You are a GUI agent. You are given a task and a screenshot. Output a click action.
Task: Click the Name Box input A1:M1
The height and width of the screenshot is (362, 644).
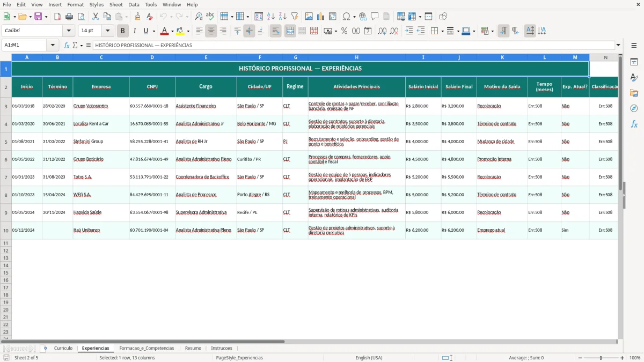coord(25,45)
